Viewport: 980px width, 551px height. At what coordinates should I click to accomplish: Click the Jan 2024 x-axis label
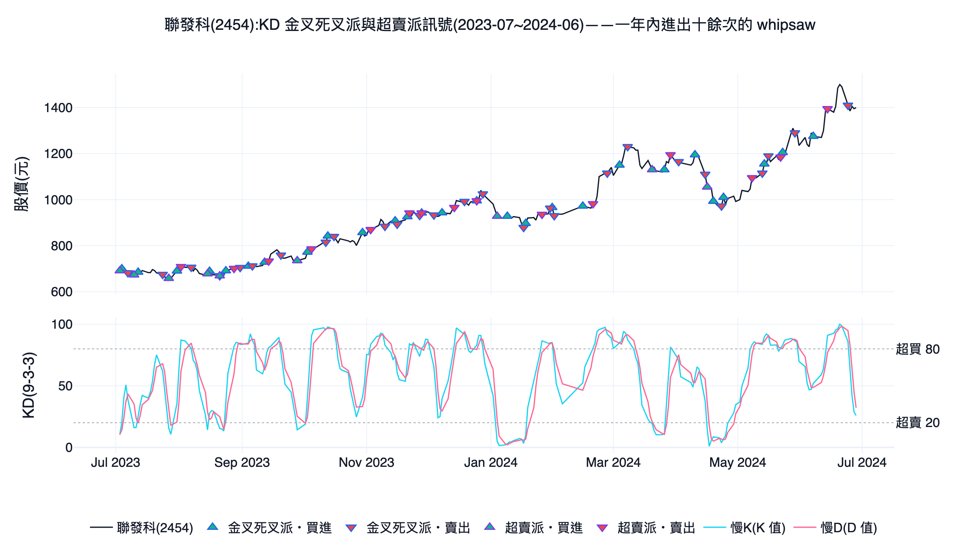[491, 462]
